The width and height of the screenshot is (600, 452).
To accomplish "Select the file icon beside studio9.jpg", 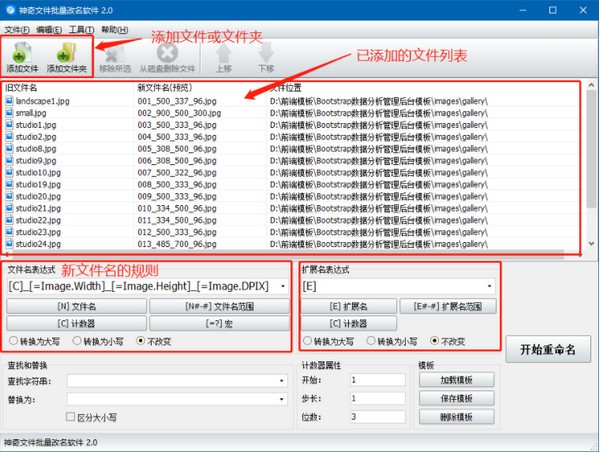I will pyautogui.click(x=10, y=160).
